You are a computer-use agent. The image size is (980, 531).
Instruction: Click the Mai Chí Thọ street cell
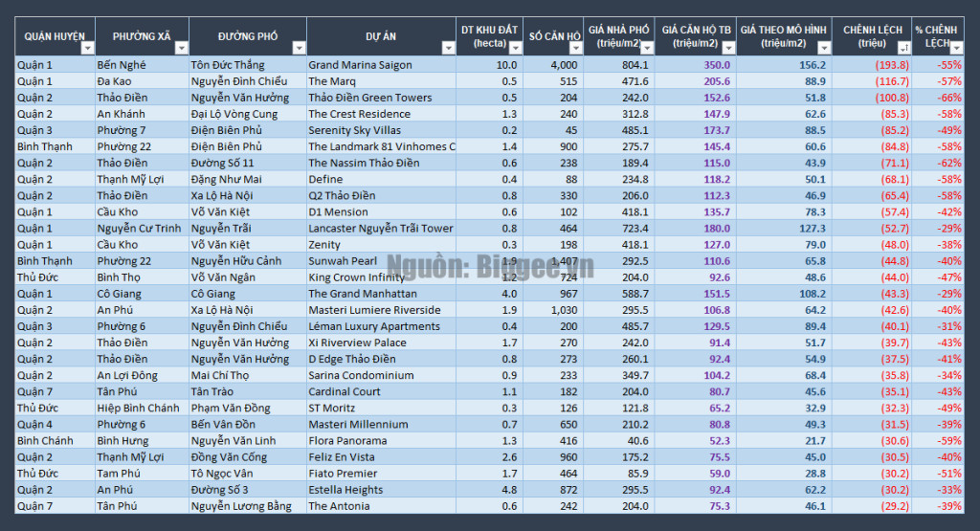click(248, 375)
